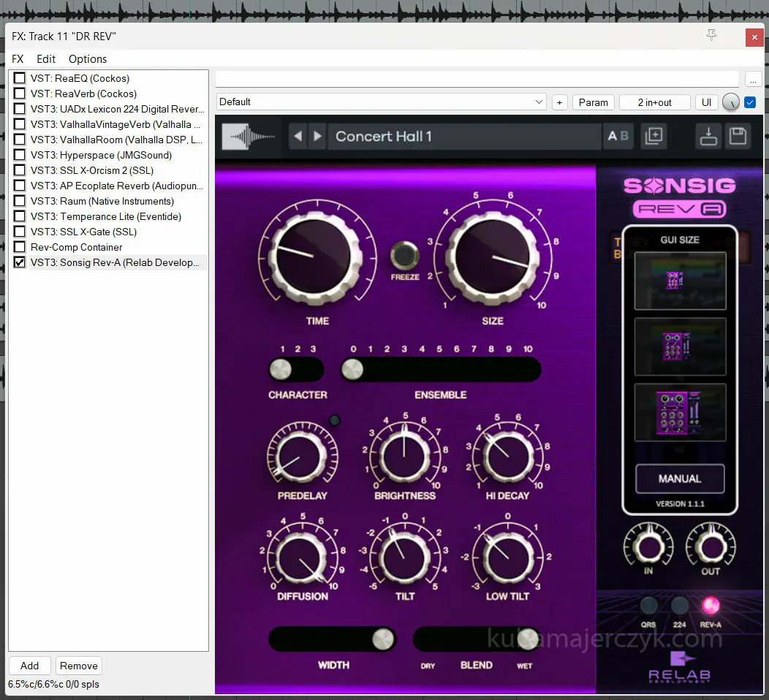
Task: Enable the ReaEQ (Cockos) checkbox
Action: tap(20, 78)
